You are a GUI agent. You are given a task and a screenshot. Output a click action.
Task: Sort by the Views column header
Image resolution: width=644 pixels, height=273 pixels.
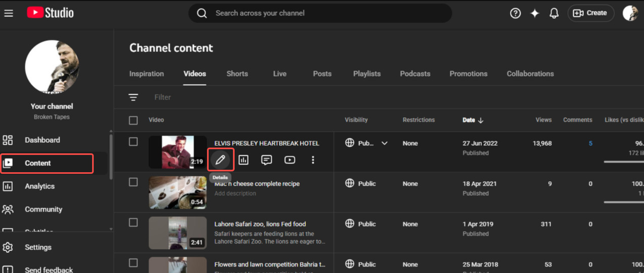(543, 120)
